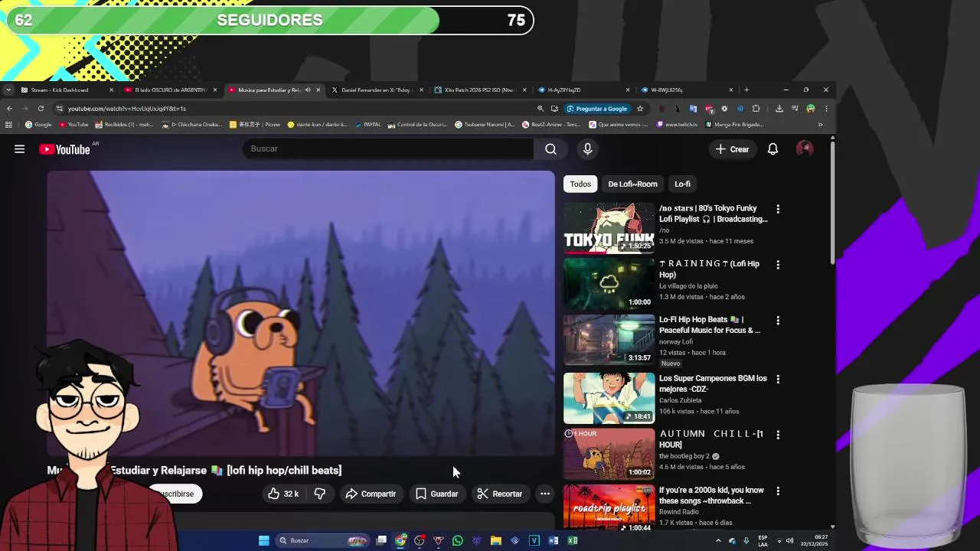Show more bookmarks with double chevron

[x=820, y=125]
